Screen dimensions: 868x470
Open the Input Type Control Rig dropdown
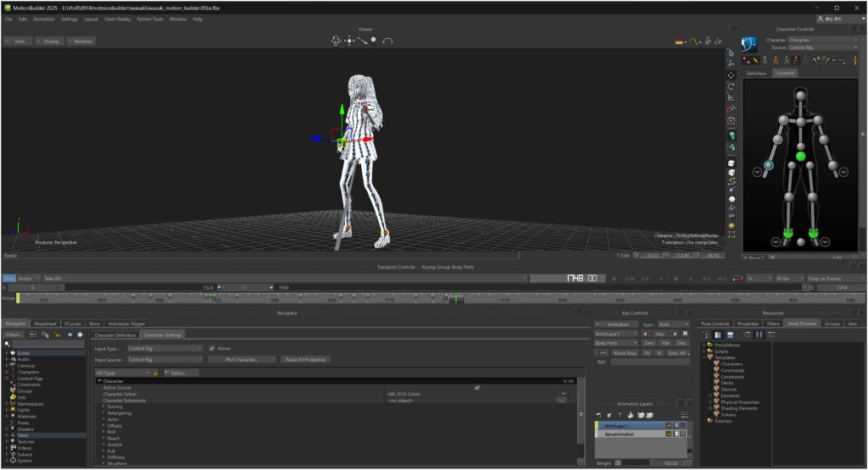(164, 348)
